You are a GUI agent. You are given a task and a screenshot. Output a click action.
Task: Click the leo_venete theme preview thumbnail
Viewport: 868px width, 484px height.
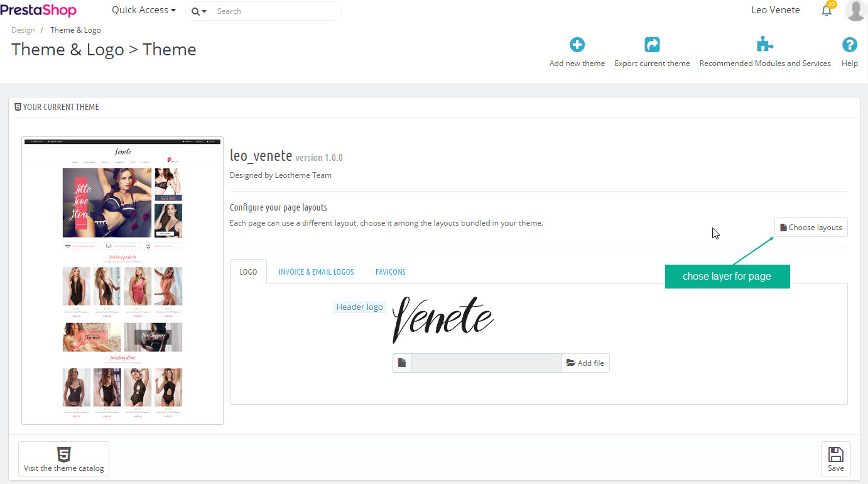coord(122,280)
